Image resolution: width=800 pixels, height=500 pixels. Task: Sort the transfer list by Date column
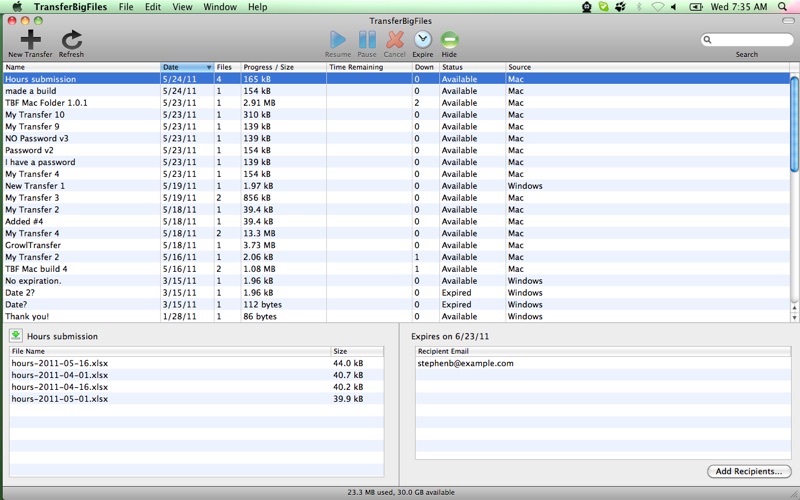click(187, 67)
